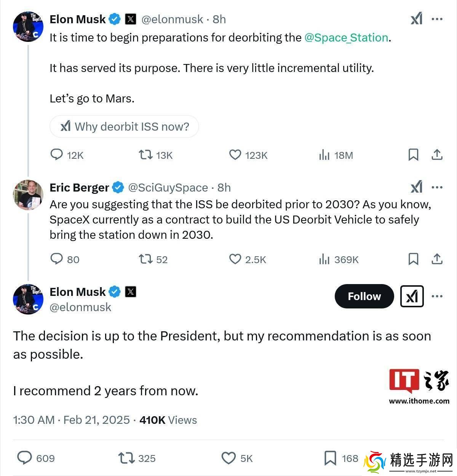Repost the first Elon Musk tweet
The image size is (457, 476).
[145, 155]
